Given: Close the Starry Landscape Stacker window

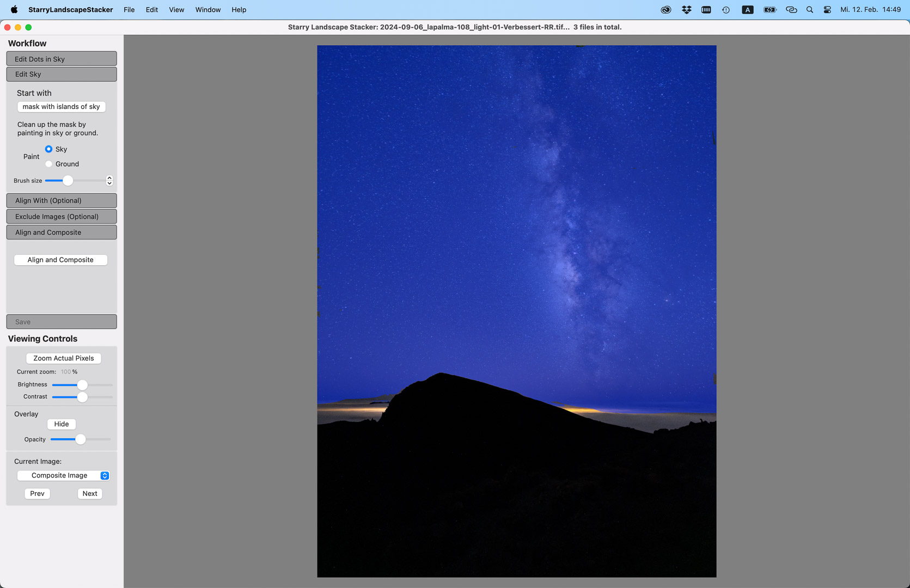Looking at the screenshot, I should (8, 27).
